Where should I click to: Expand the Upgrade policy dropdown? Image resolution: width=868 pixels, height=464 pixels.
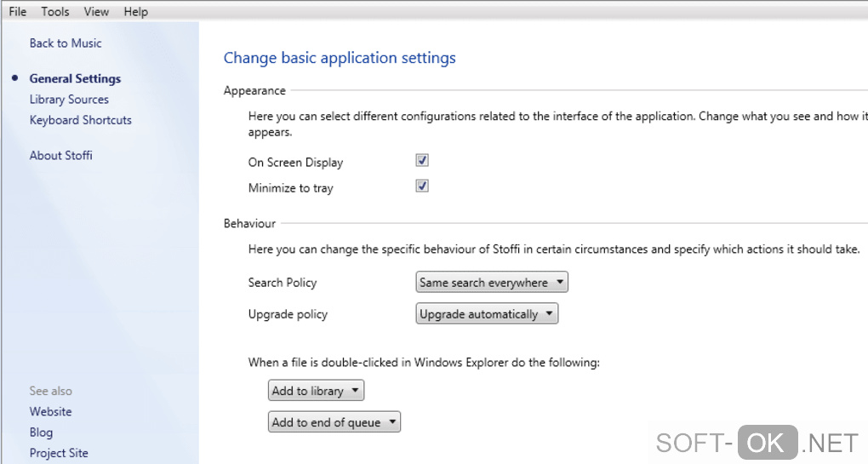[x=488, y=314]
